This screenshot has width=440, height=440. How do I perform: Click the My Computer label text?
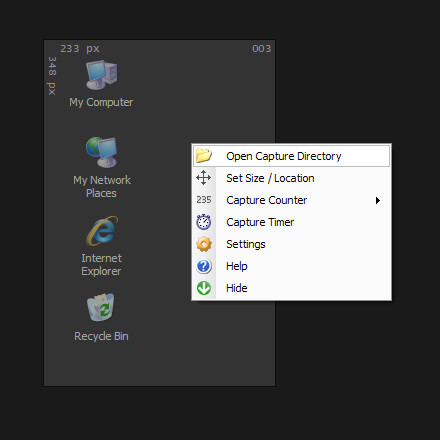click(x=101, y=102)
